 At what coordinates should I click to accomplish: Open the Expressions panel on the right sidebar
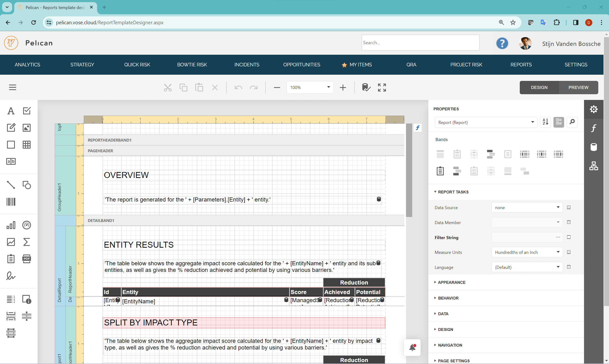[594, 128]
